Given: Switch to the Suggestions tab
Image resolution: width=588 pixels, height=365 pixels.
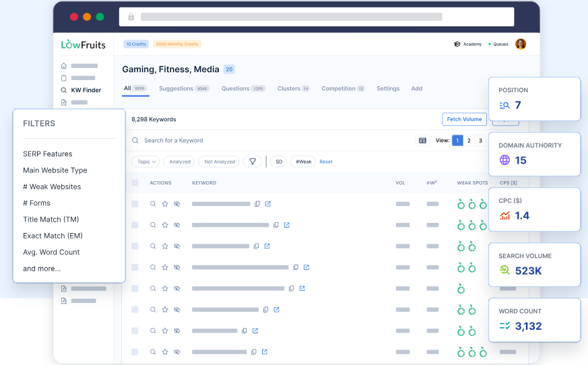Looking at the screenshot, I should coord(184,88).
